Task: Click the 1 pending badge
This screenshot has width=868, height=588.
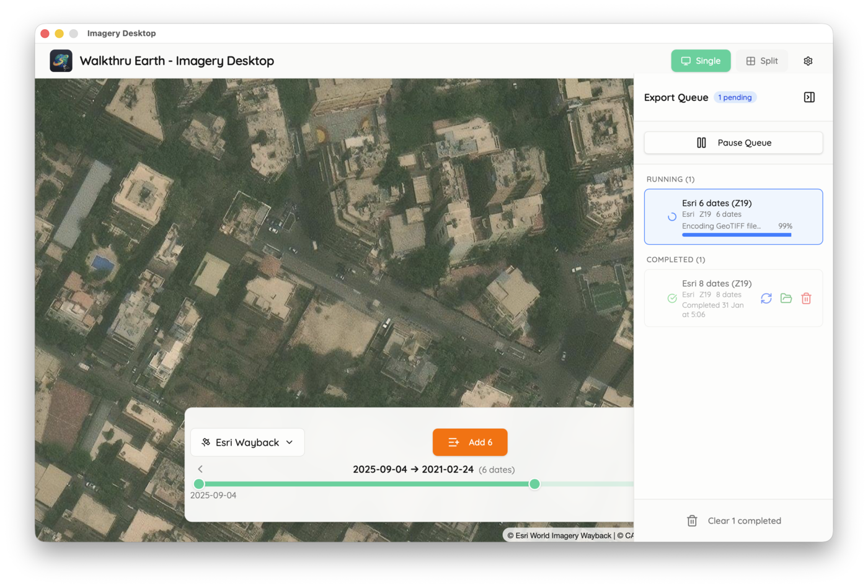Action: pos(735,97)
